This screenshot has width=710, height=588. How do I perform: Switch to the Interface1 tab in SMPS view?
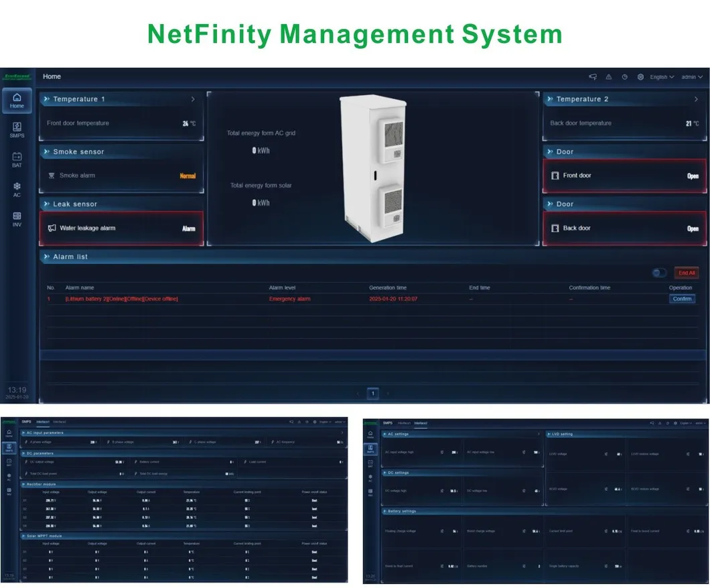(43, 422)
